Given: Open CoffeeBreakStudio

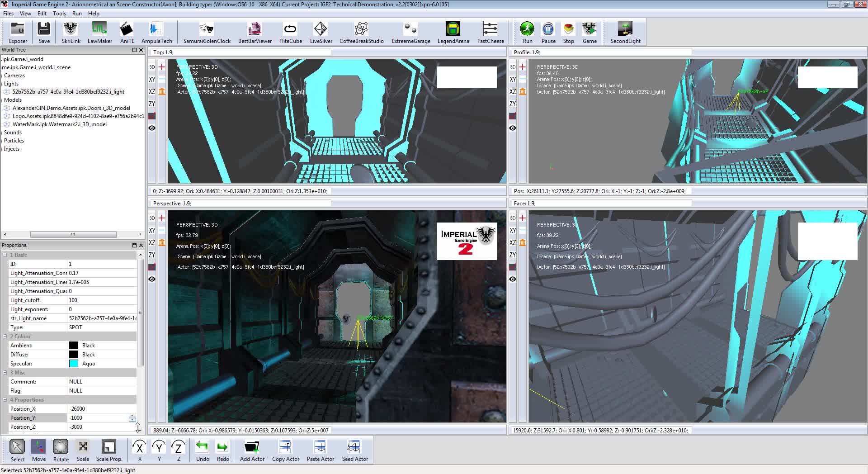Looking at the screenshot, I should point(361,33).
